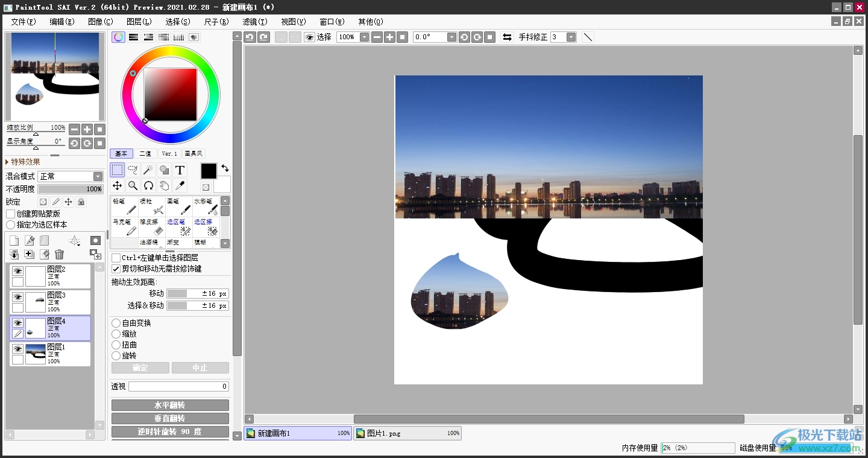The image size is (868, 458).
Task: Select the eyedropper tool
Action: coord(180,186)
